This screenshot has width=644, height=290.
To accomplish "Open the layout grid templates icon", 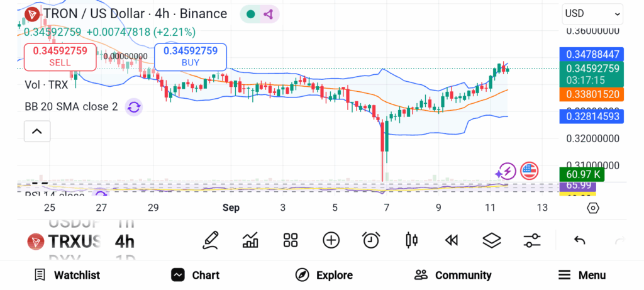I will [x=290, y=240].
